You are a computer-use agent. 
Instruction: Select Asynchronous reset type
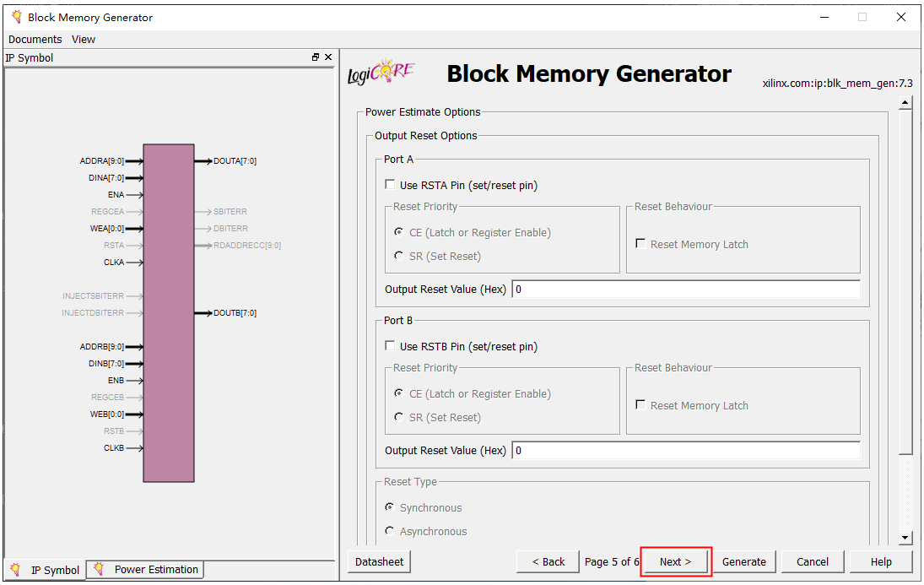coord(390,531)
